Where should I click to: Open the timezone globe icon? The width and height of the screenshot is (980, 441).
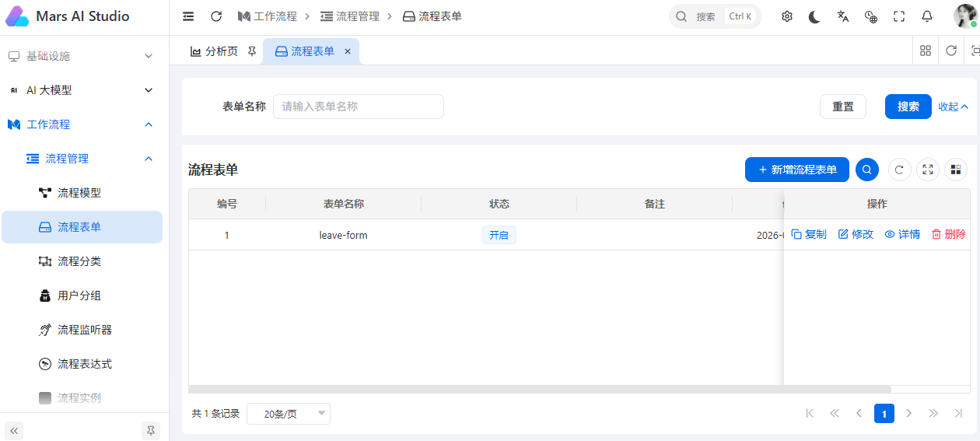point(871,16)
